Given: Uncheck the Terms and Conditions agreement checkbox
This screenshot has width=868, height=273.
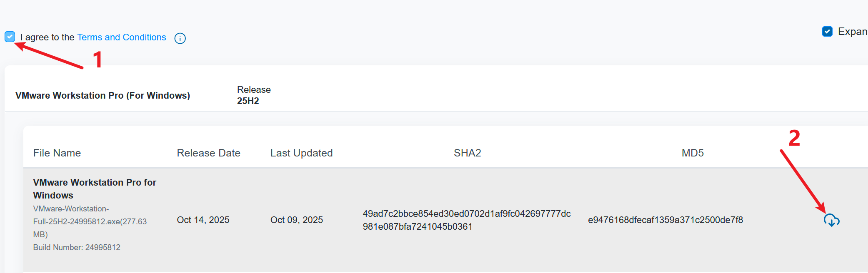Looking at the screenshot, I should point(10,37).
